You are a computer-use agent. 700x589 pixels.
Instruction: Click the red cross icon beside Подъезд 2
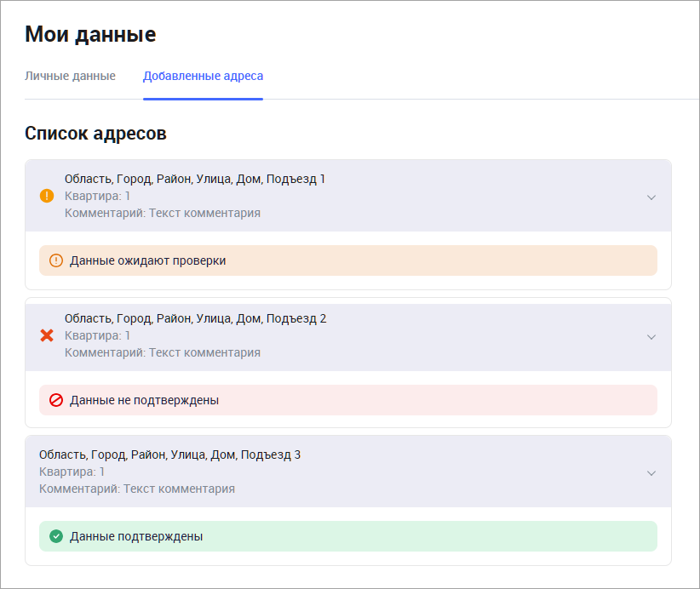(x=47, y=335)
